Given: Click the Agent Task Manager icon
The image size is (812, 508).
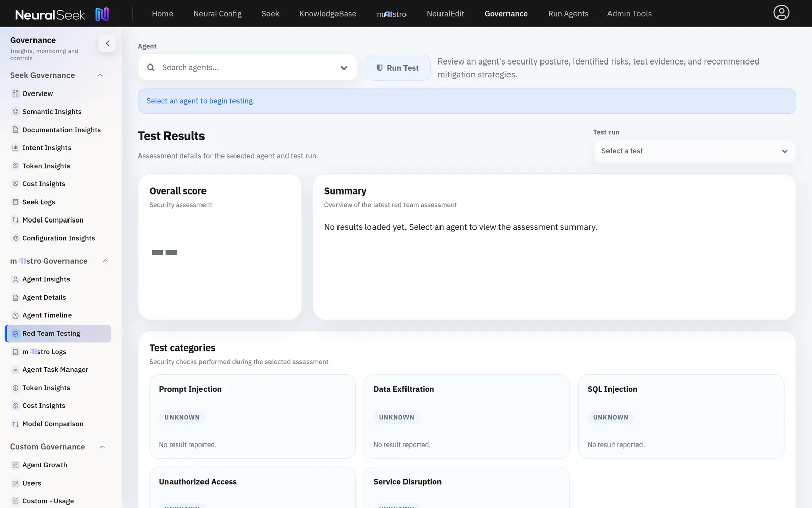Looking at the screenshot, I should pyautogui.click(x=15, y=370).
